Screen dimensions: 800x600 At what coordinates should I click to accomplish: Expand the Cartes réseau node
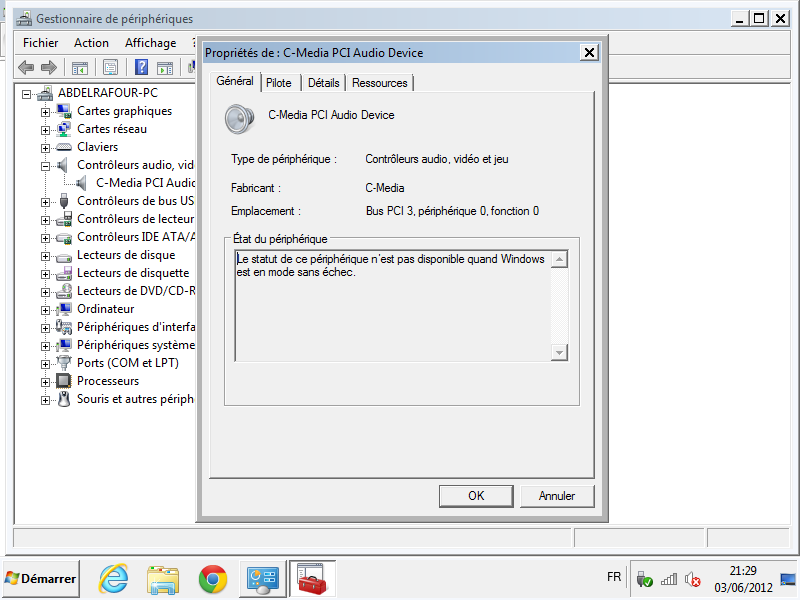pos(45,130)
